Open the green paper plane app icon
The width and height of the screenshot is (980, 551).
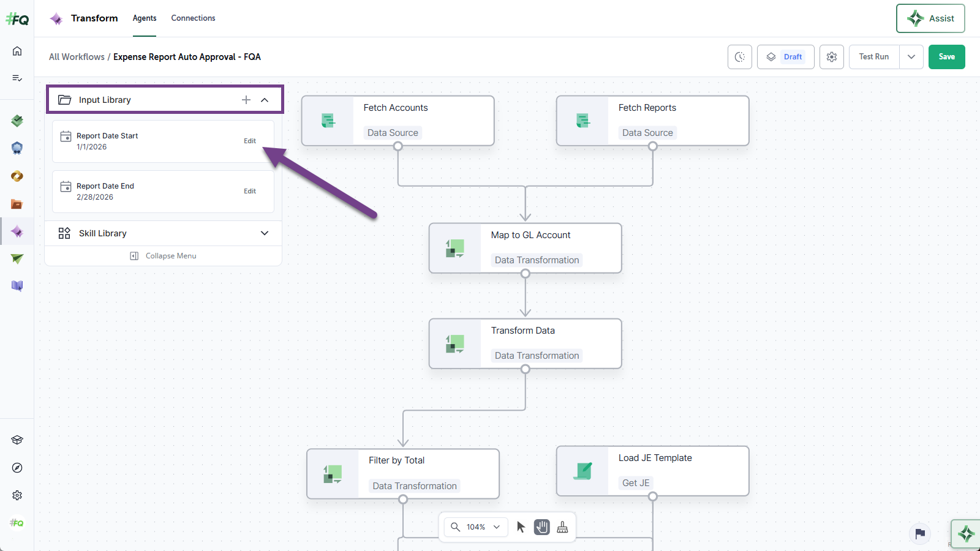click(x=17, y=259)
